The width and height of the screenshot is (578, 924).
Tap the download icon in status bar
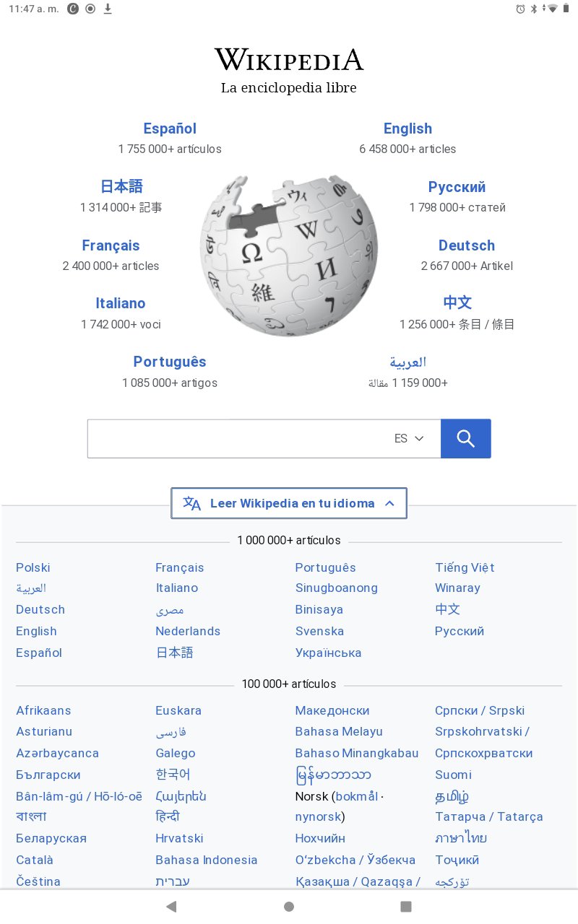108,9
